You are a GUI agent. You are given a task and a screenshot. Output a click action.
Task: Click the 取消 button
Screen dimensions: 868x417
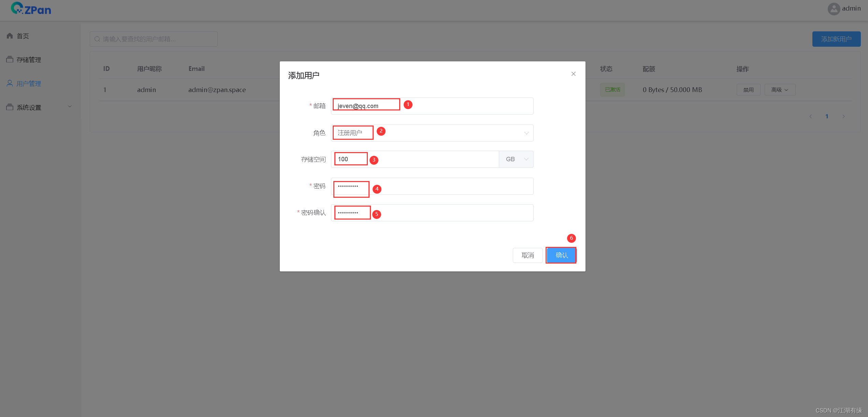(527, 255)
